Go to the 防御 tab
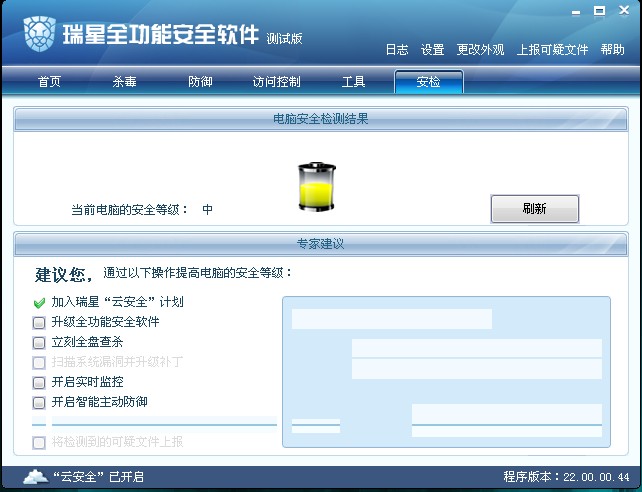 200,81
